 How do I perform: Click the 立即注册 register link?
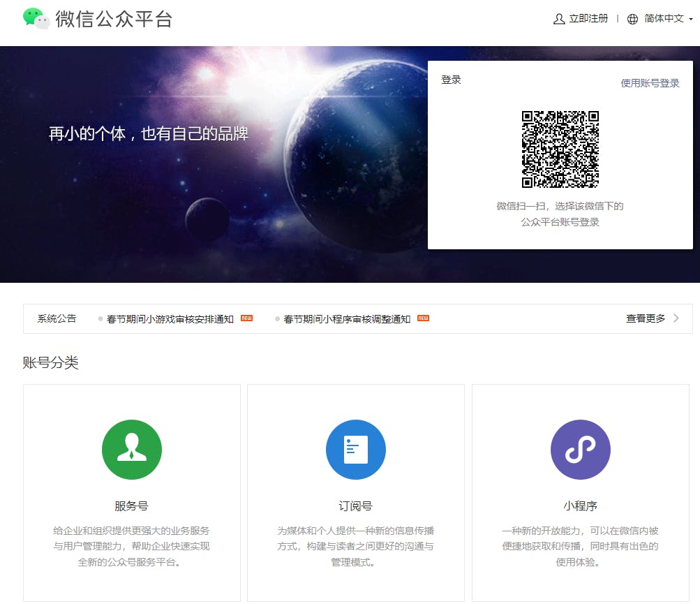[588, 18]
